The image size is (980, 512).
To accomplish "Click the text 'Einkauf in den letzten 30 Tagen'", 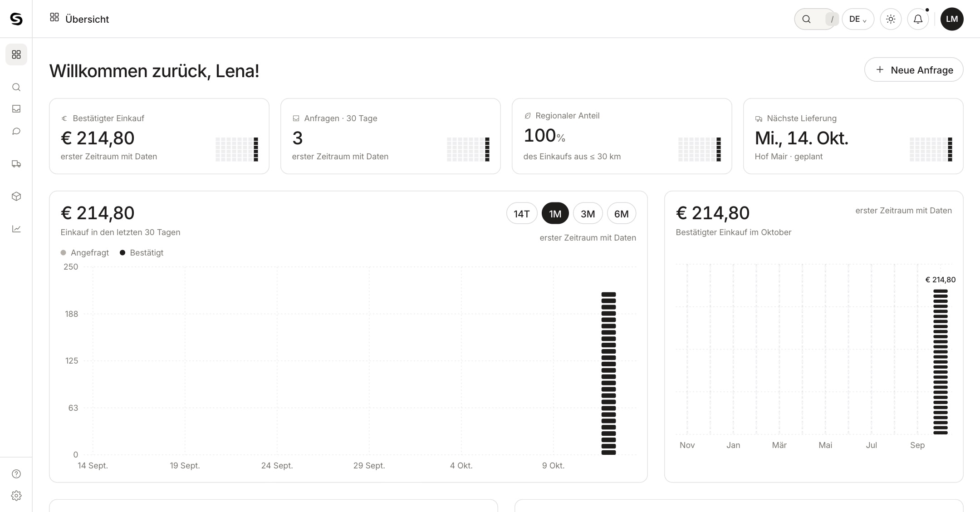I will point(121,232).
